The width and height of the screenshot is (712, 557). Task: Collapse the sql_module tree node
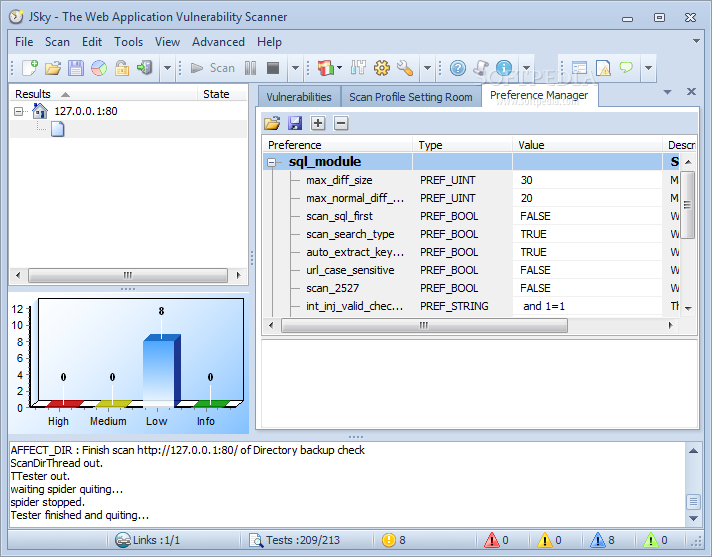coord(272,162)
